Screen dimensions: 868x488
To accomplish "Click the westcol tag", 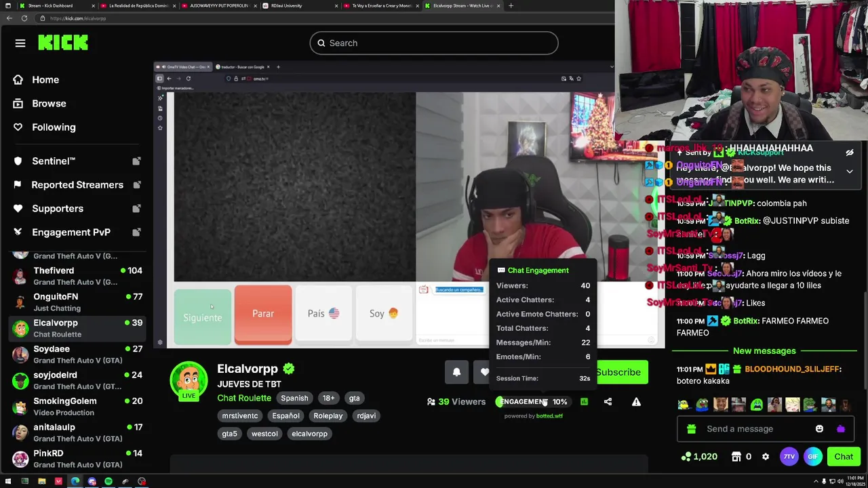I will pos(264,434).
